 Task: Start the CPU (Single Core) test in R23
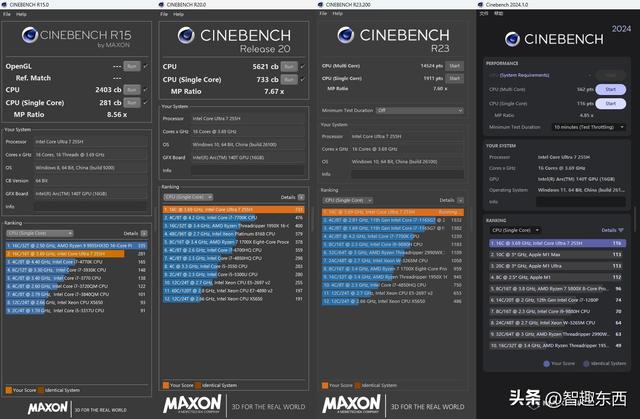coord(454,78)
